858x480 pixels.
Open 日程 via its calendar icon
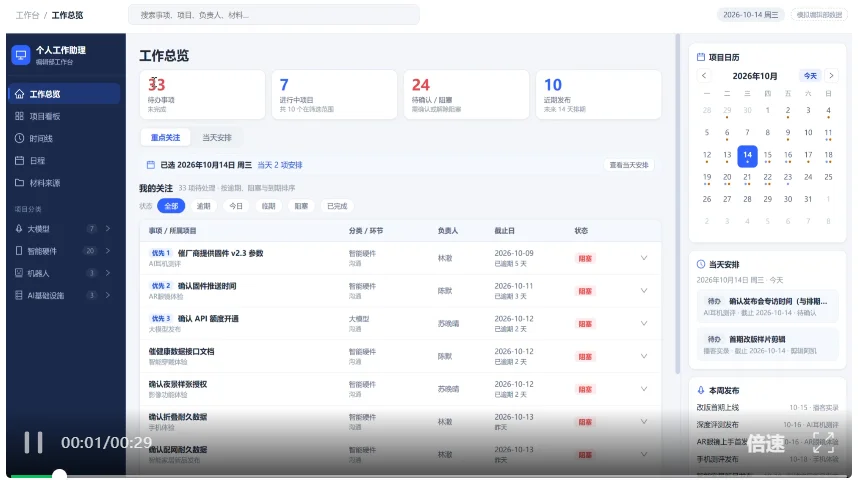coord(19,160)
